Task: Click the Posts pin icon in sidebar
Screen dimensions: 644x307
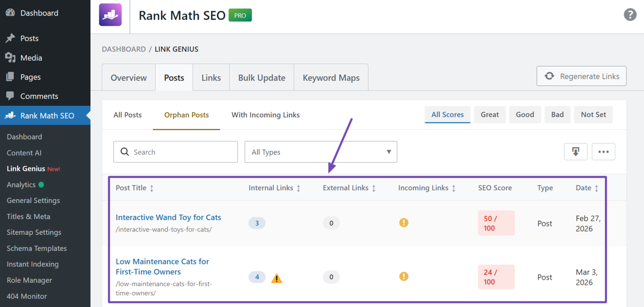Action: tap(10, 39)
